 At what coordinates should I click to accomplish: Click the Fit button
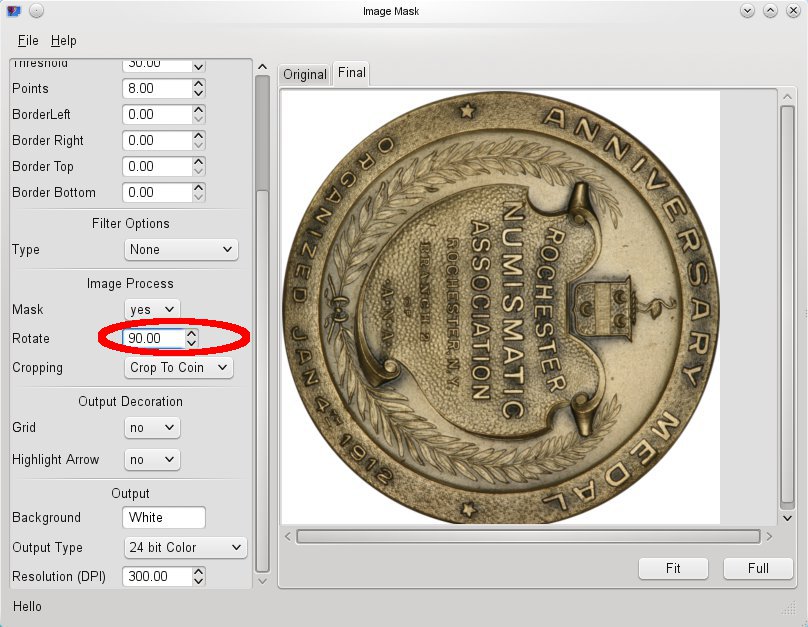click(673, 568)
